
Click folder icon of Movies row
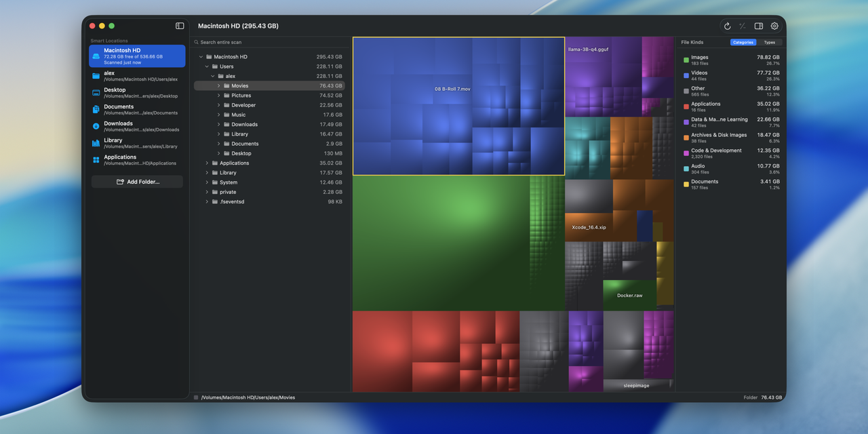[x=226, y=86]
